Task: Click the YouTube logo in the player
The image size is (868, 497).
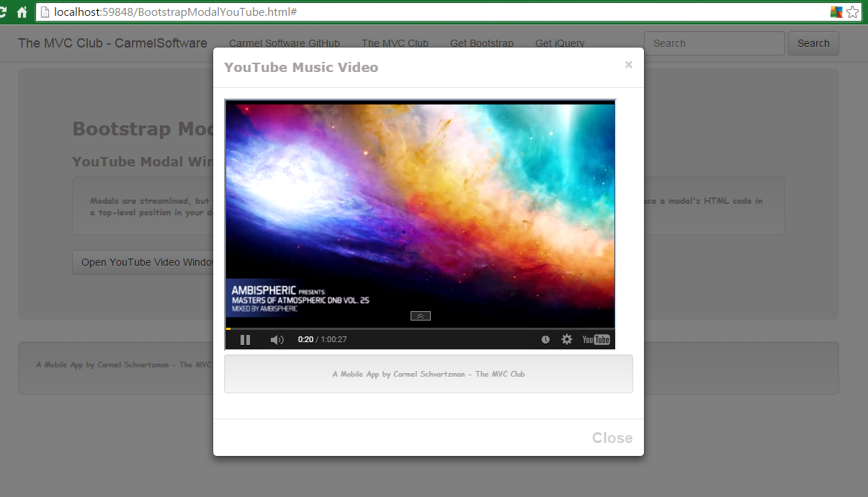Action: point(596,339)
